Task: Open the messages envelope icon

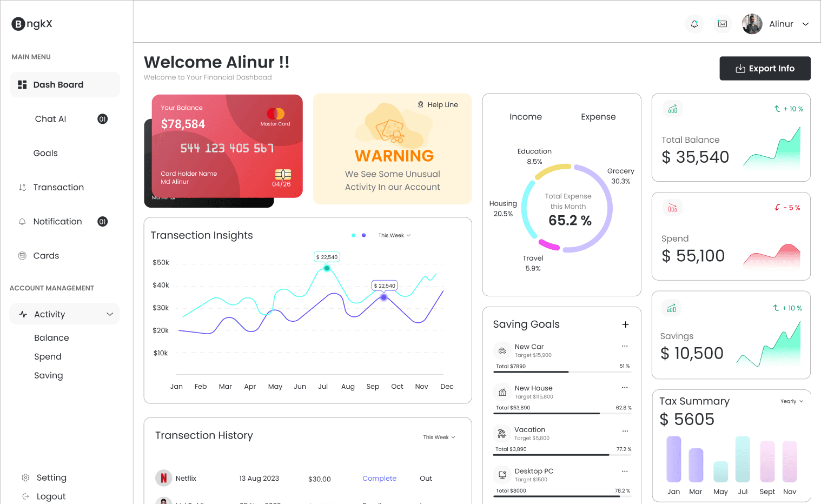Action: 722,24
